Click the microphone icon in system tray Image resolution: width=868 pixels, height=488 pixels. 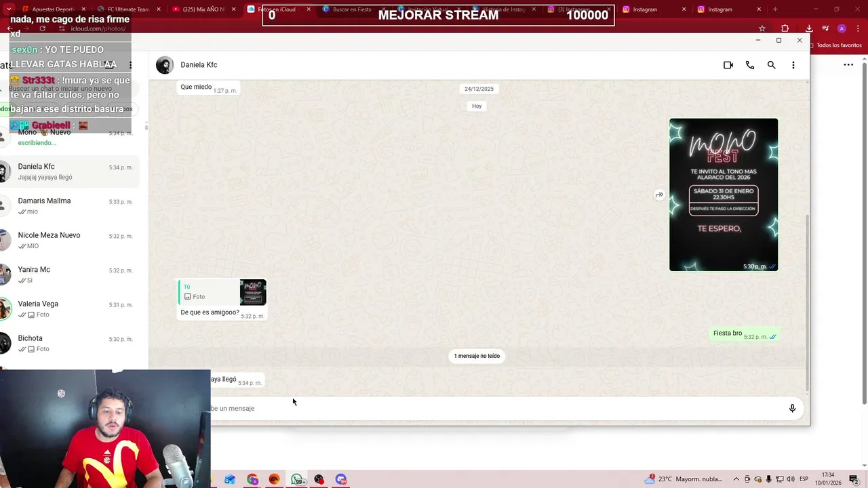pyautogui.click(x=768, y=479)
